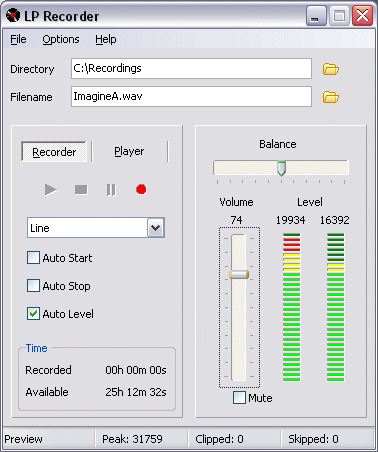Open the File menu
Image resolution: width=378 pixels, height=452 pixels.
[x=18, y=39]
